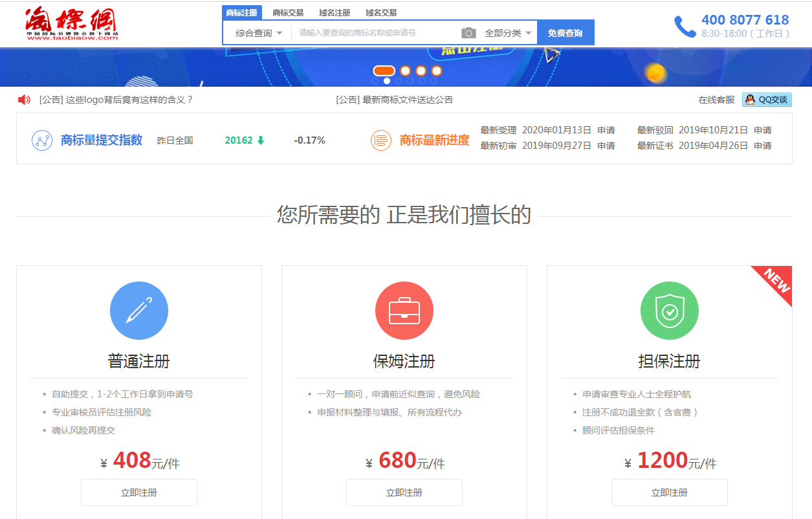Click the blue phone icon
The image size is (812, 519).
point(685,27)
